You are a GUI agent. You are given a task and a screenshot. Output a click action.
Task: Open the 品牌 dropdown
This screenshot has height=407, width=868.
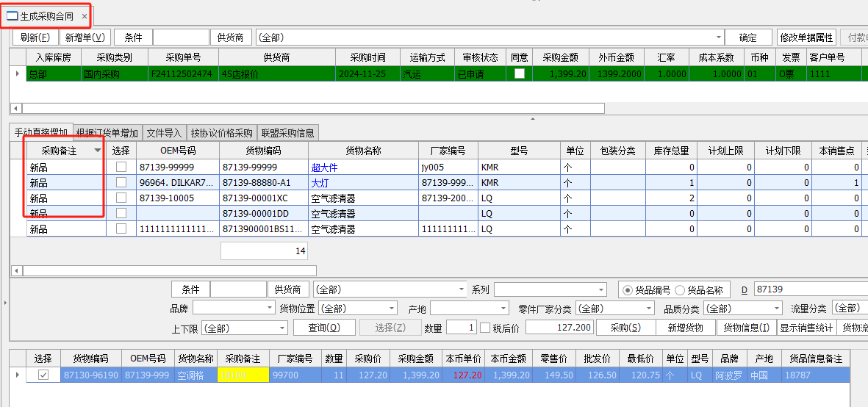(x=270, y=308)
